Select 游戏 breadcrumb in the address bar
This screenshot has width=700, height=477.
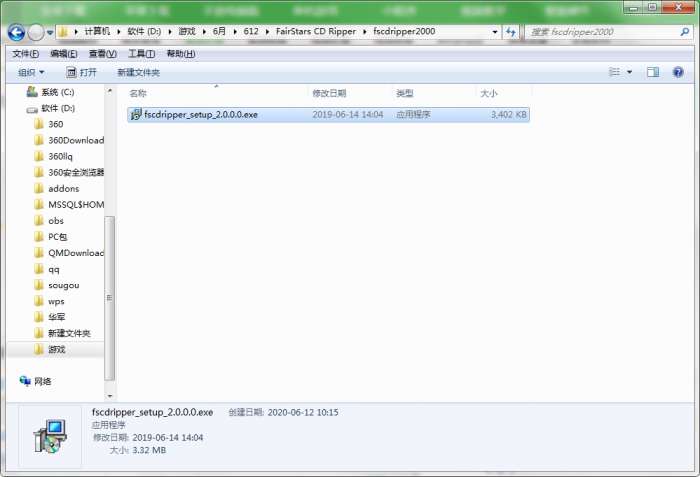click(187, 31)
